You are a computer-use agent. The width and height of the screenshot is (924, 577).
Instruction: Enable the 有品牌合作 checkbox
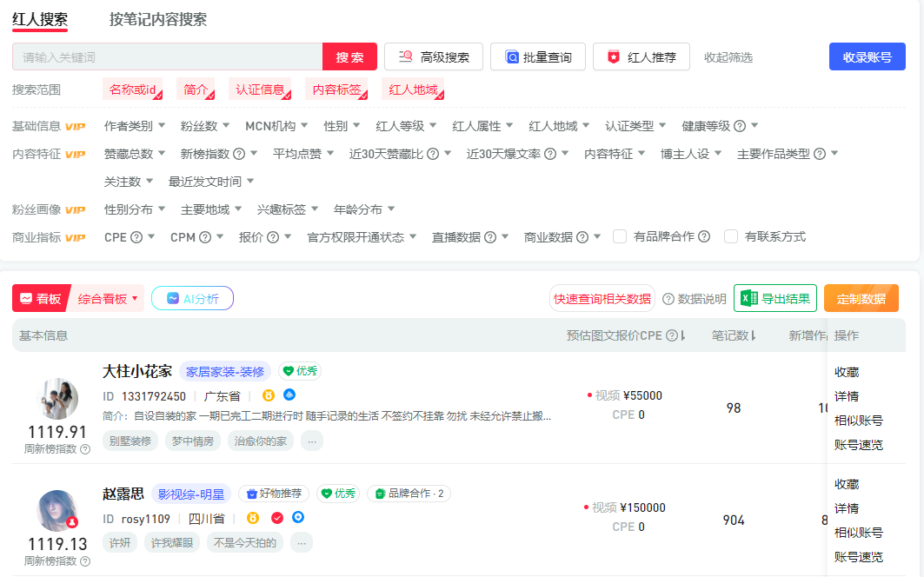(x=620, y=236)
